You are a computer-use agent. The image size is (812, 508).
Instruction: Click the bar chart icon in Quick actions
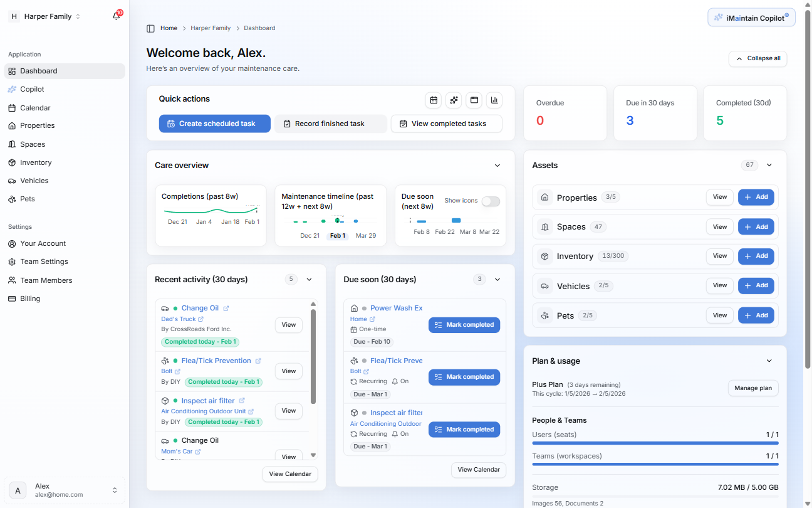point(494,100)
